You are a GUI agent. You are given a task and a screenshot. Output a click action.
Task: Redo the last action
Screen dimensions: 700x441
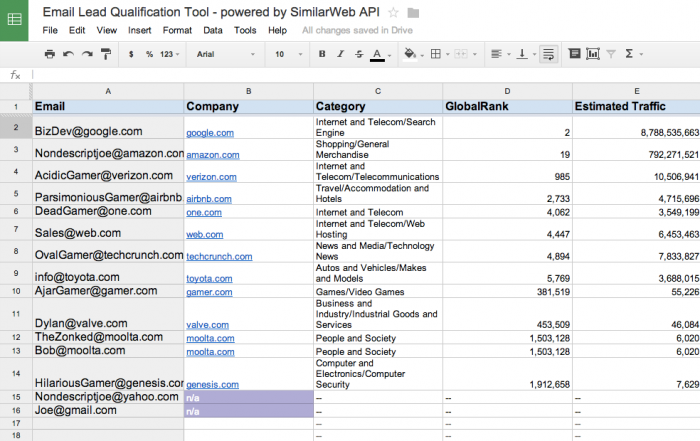87,54
